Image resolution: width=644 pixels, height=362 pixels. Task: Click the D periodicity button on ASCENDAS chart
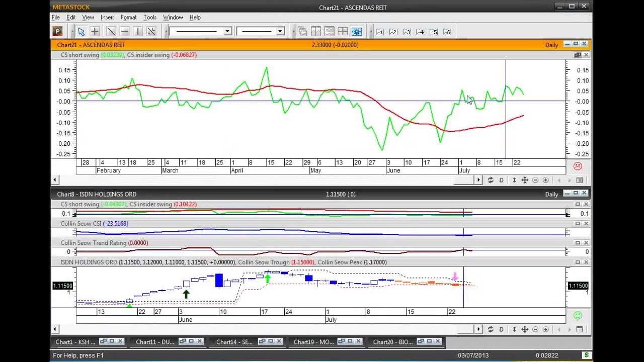tap(501, 180)
